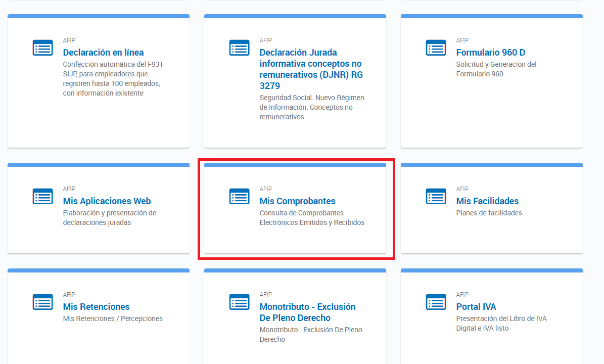
Task: Open the Formulario 960 D link
Action: pyautogui.click(x=490, y=53)
